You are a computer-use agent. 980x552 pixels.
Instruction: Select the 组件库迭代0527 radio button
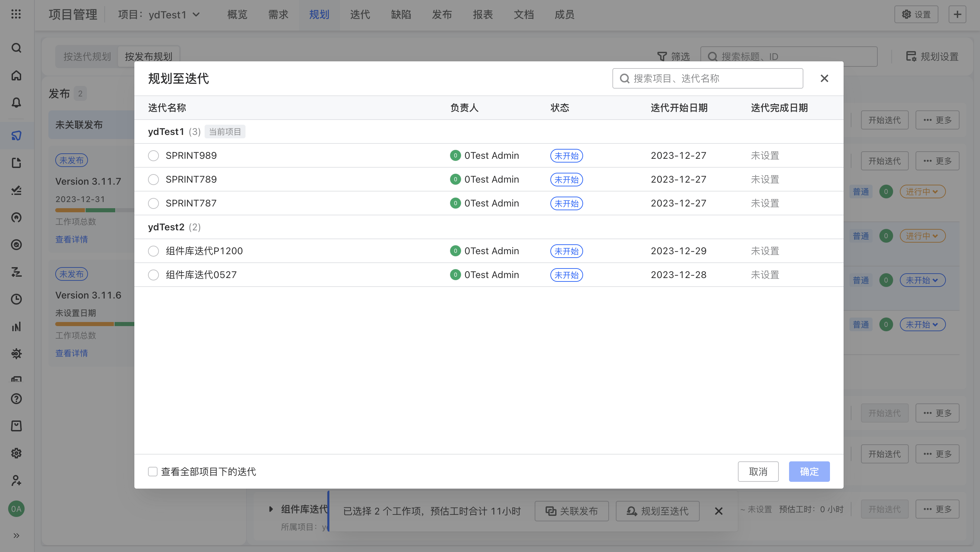(x=153, y=275)
